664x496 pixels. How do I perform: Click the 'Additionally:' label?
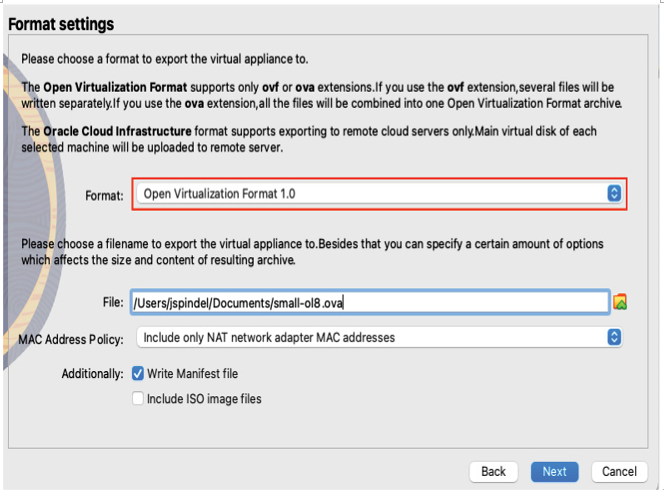click(x=92, y=374)
